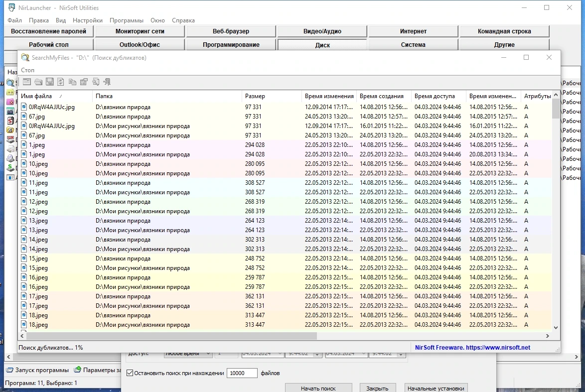
Task: Open the Правка menu
Action: (39, 20)
